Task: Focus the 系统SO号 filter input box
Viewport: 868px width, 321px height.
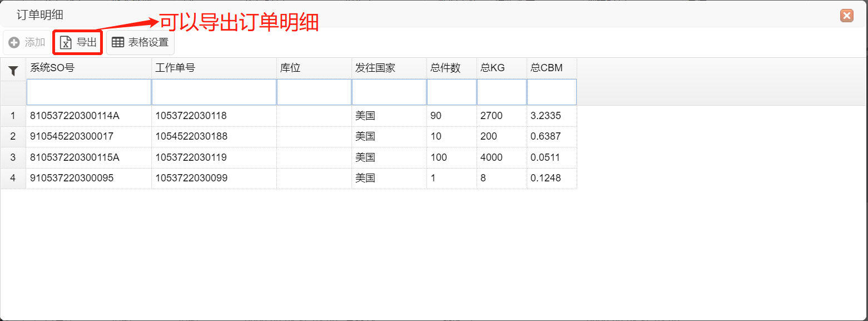Action: (89, 92)
